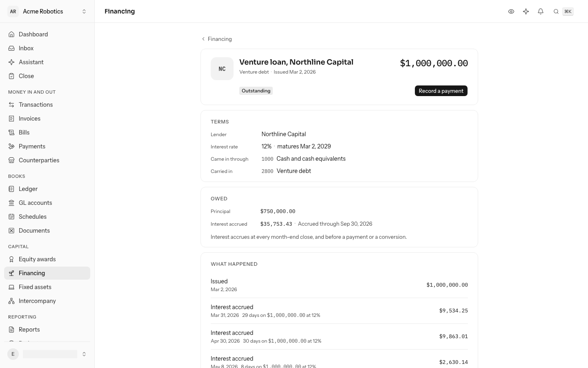The width and height of the screenshot is (588, 368).
Task: Click the Bills receipt icon
Action: pyautogui.click(x=11, y=132)
